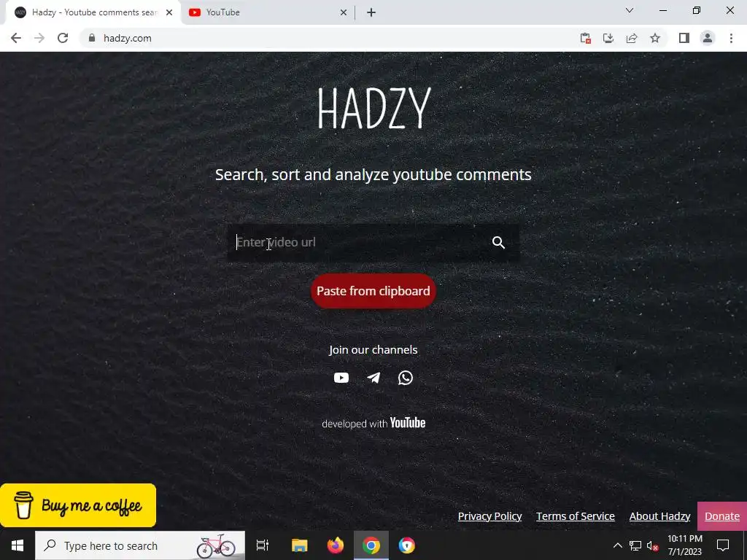Bookmark this page with the star icon
The height and width of the screenshot is (560, 747).
tap(655, 38)
